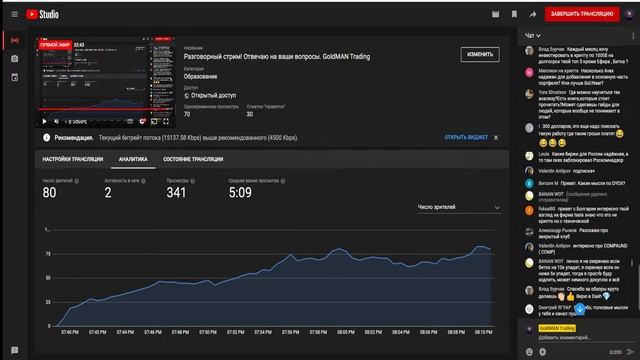Screen dimensions: 640x360
Task: Click the red progress bar in the preview
Action: coord(105,109)
